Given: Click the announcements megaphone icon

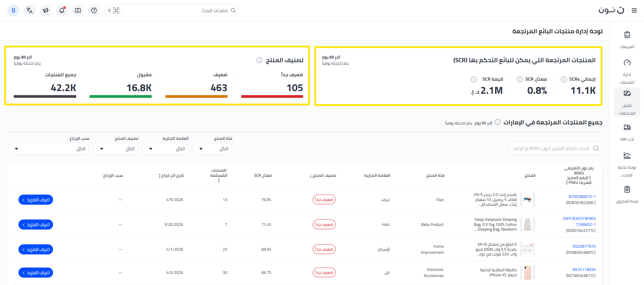Looking at the screenshot, I should [46, 10].
